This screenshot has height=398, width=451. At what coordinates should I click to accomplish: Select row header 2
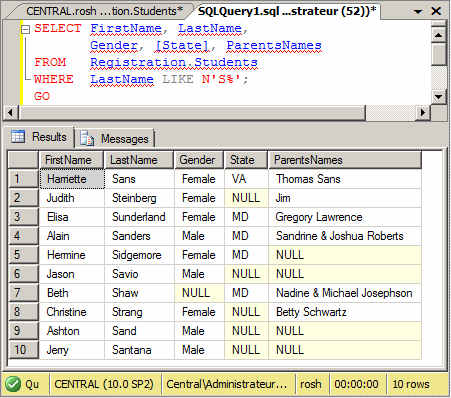tap(23, 198)
